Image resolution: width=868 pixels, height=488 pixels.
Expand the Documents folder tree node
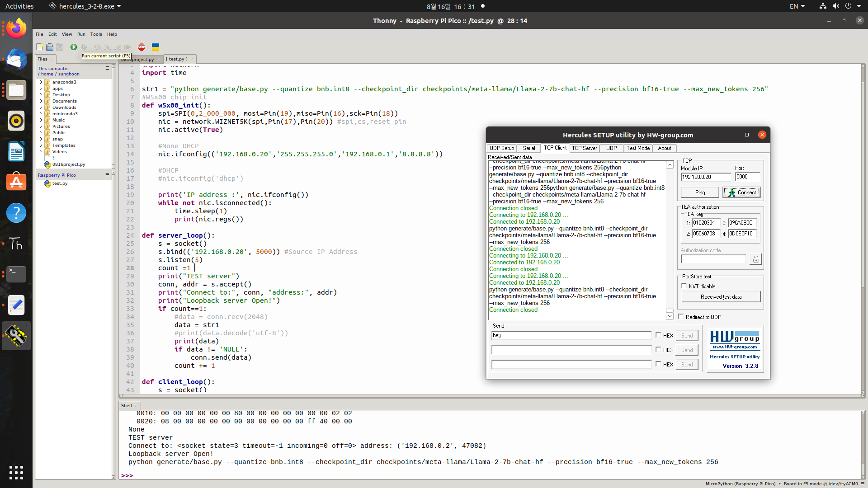coord(41,101)
